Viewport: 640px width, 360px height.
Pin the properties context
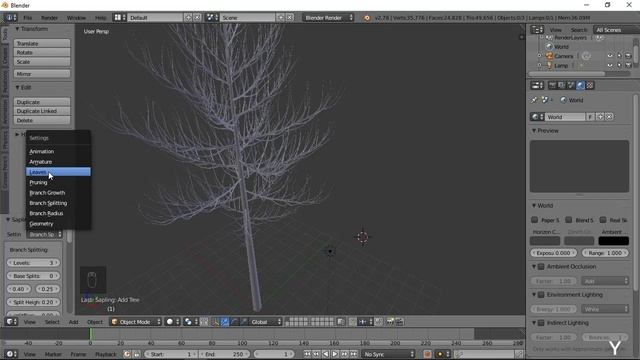(x=534, y=100)
